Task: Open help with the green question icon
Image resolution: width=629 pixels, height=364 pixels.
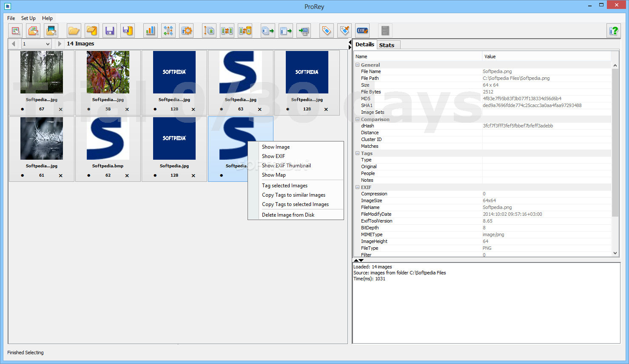Action: click(x=614, y=31)
